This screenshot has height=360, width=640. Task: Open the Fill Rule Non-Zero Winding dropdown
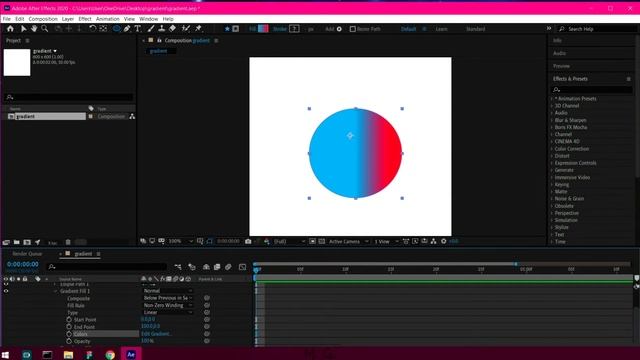167,305
